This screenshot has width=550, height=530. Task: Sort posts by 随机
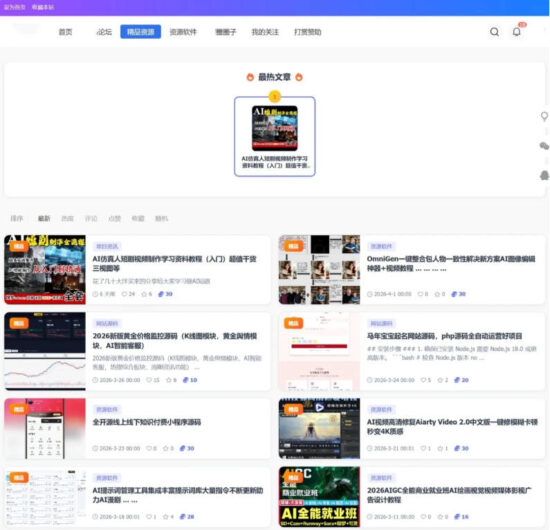coord(161,219)
